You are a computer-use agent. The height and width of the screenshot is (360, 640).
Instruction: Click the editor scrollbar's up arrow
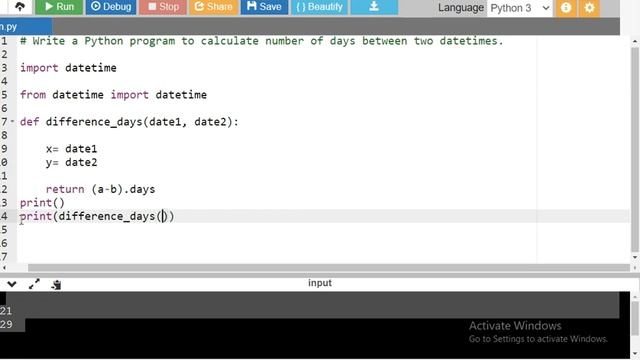(x=635, y=41)
